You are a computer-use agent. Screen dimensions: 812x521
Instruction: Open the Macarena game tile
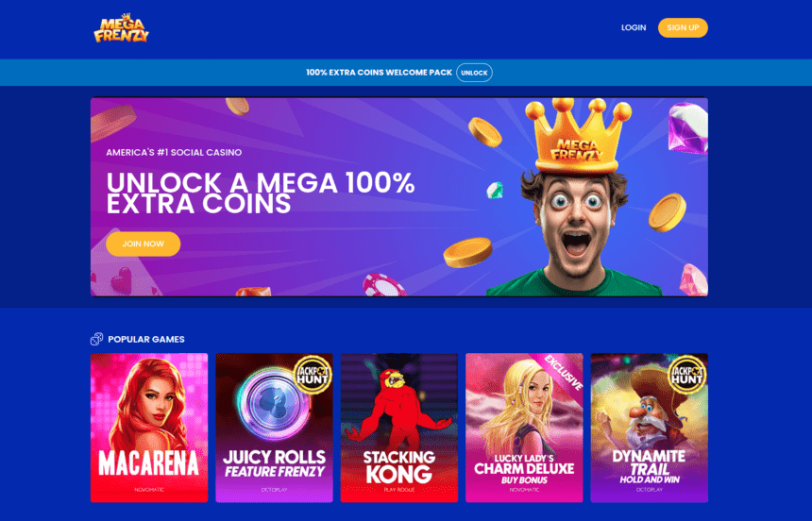pyautogui.click(x=149, y=428)
